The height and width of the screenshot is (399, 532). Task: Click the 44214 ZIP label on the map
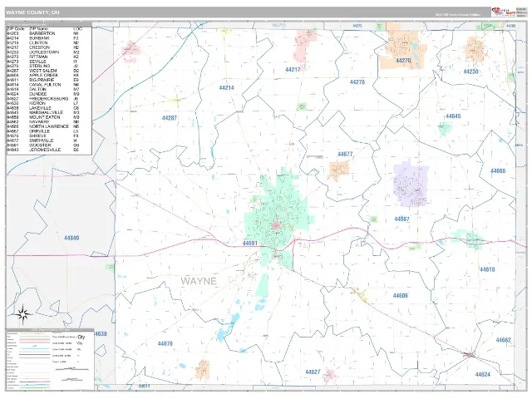226,88
